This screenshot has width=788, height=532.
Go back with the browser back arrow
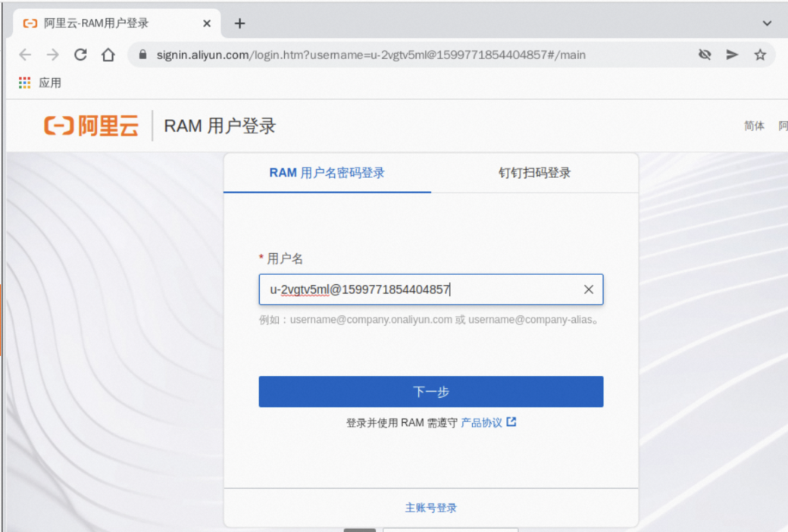(x=25, y=55)
